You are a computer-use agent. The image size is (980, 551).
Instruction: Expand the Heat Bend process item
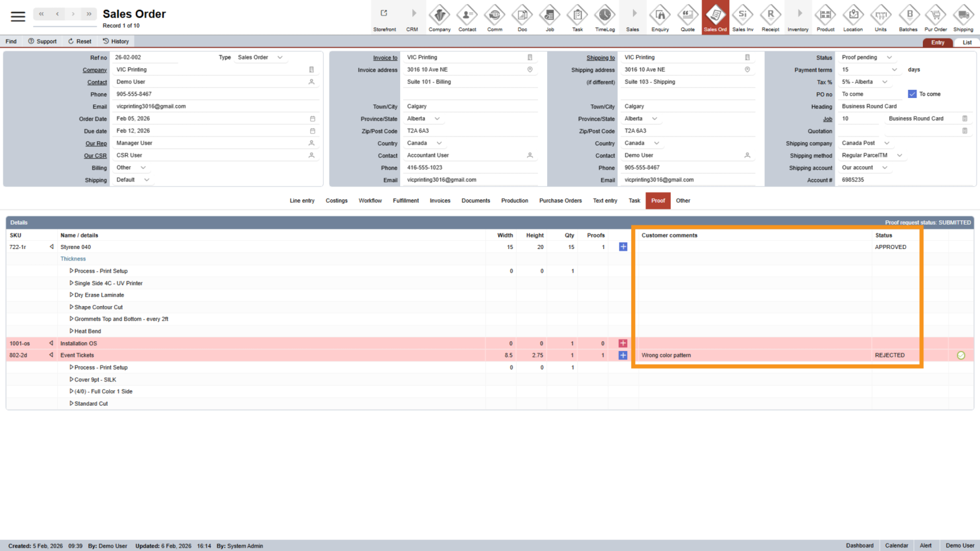[71, 331]
